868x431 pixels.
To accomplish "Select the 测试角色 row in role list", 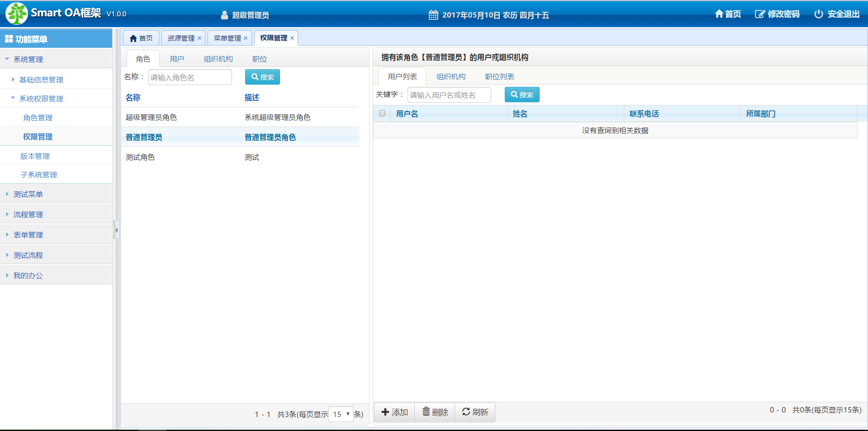I will click(x=140, y=157).
